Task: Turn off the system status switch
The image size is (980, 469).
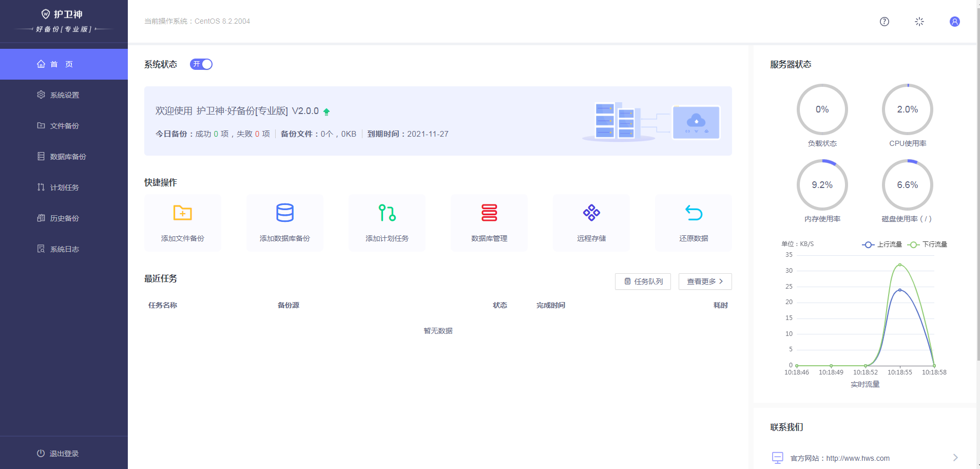Action: 201,64
